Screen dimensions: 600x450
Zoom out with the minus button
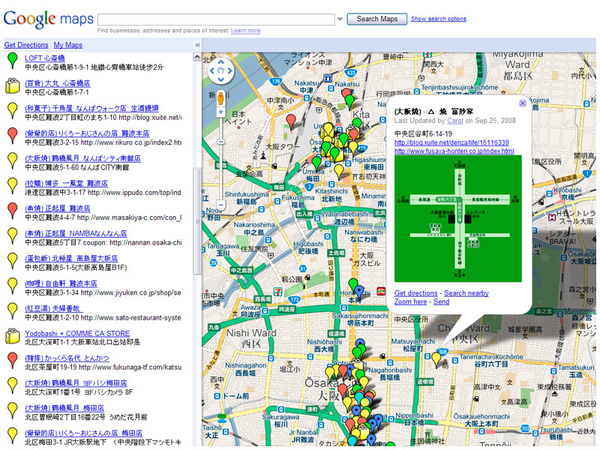click(x=221, y=205)
